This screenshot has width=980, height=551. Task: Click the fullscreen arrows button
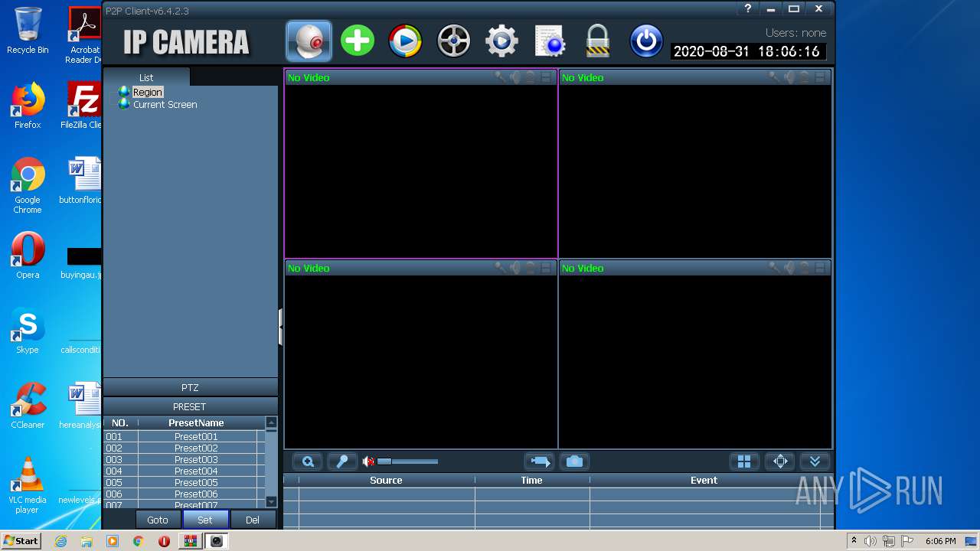pos(780,461)
